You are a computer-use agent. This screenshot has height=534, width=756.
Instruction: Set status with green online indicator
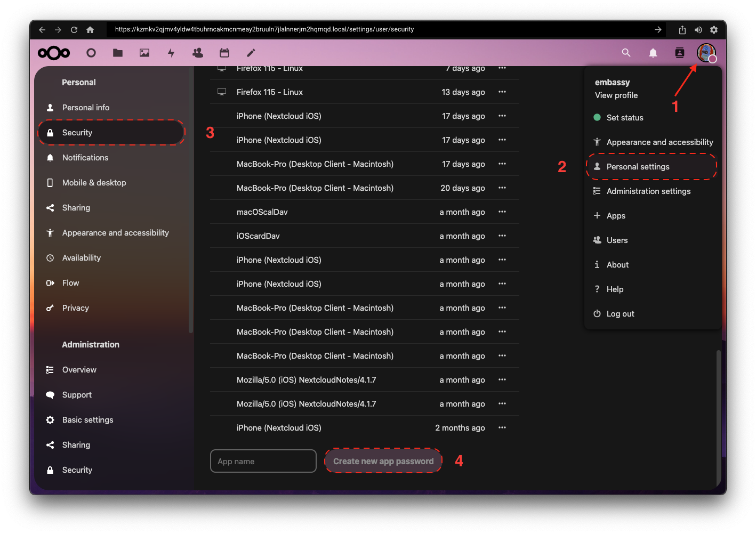(624, 118)
